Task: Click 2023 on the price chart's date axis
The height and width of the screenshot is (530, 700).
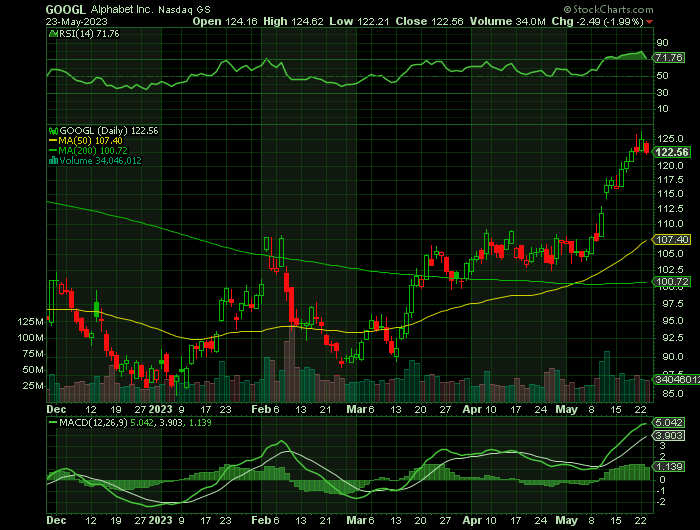Action: [x=160, y=409]
